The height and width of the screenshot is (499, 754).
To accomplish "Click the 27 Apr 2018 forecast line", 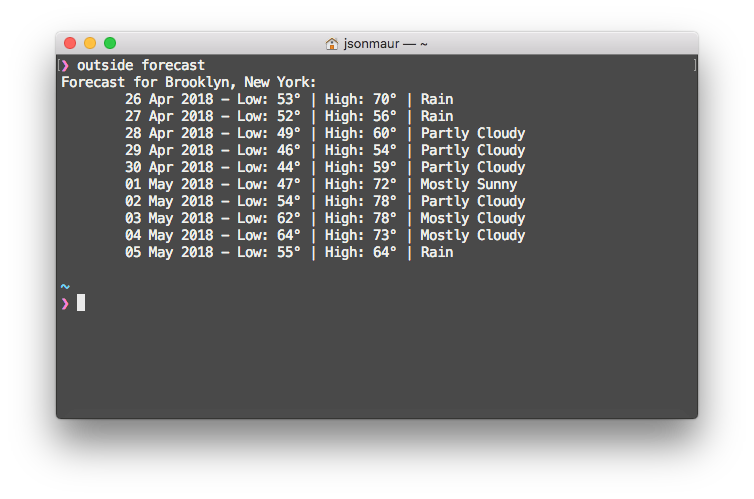I will [289, 116].
